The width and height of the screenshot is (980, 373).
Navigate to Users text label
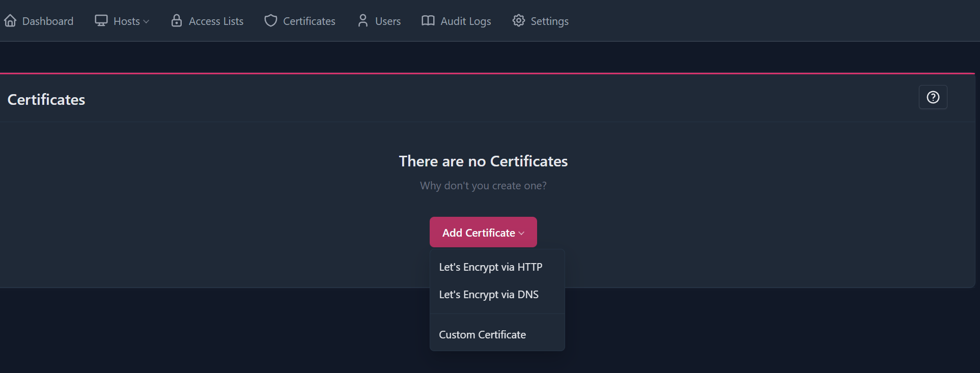[388, 21]
